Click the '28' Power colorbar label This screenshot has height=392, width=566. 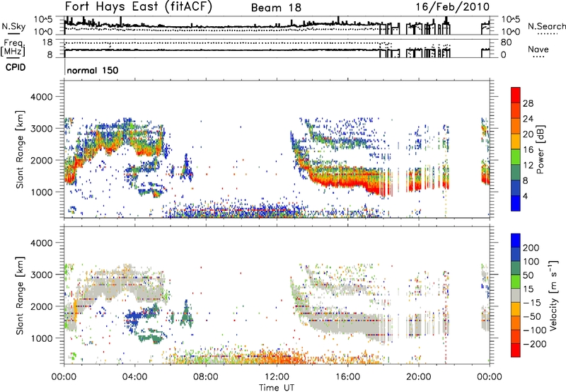point(528,103)
